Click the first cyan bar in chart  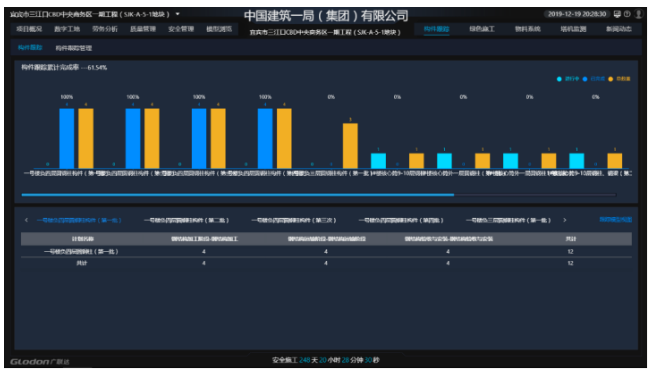(378, 161)
